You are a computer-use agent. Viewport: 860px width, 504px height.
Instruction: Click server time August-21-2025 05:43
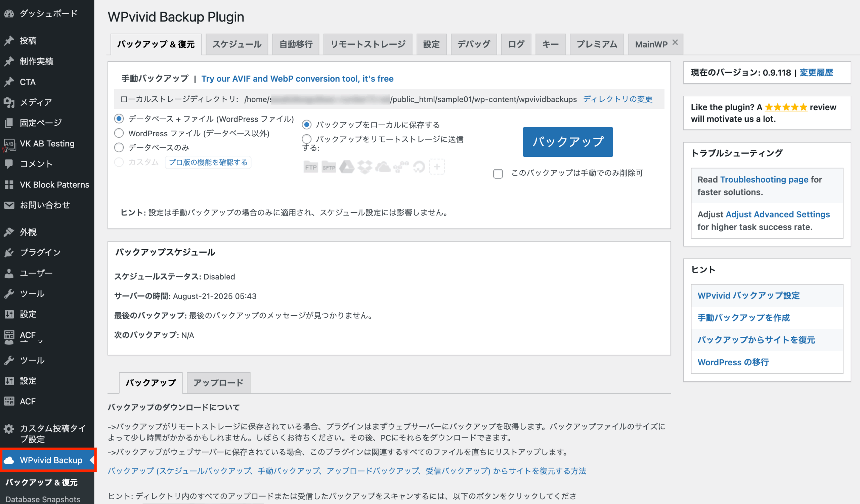click(x=215, y=296)
